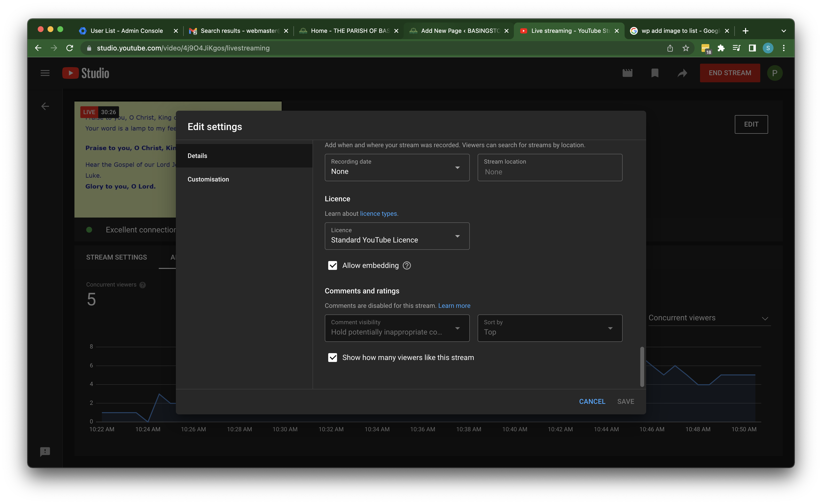Toggle the Chrome side panel icon
The width and height of the screenshot is (822, 504).
click(752, 48)
